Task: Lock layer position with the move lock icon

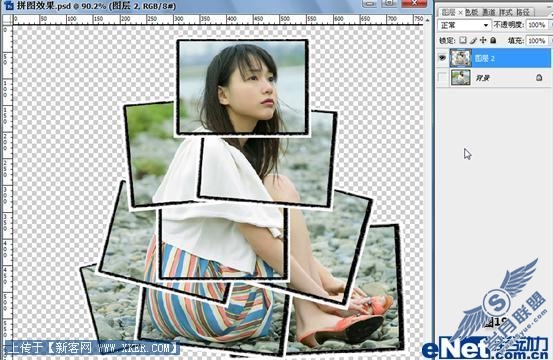Action: click(483, 40)
